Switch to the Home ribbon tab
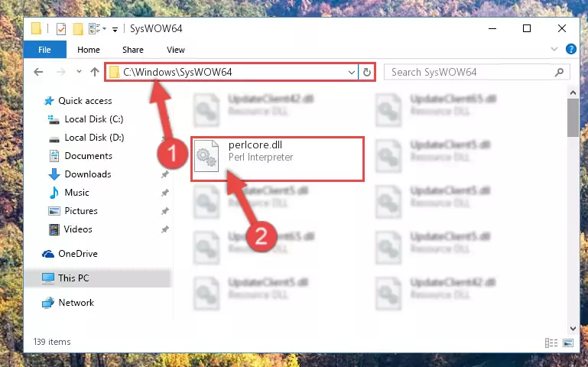 89,50
